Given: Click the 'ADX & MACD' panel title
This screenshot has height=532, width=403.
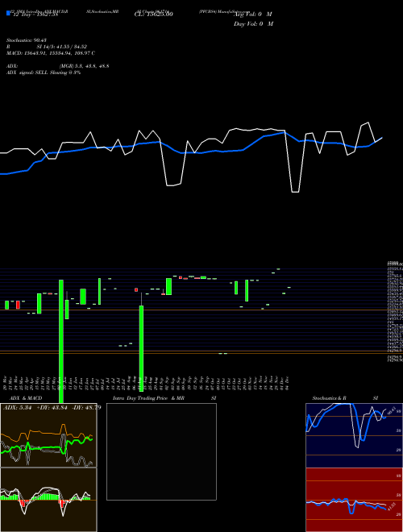Looking at the screenshot, I should click(x=26, y=398).
